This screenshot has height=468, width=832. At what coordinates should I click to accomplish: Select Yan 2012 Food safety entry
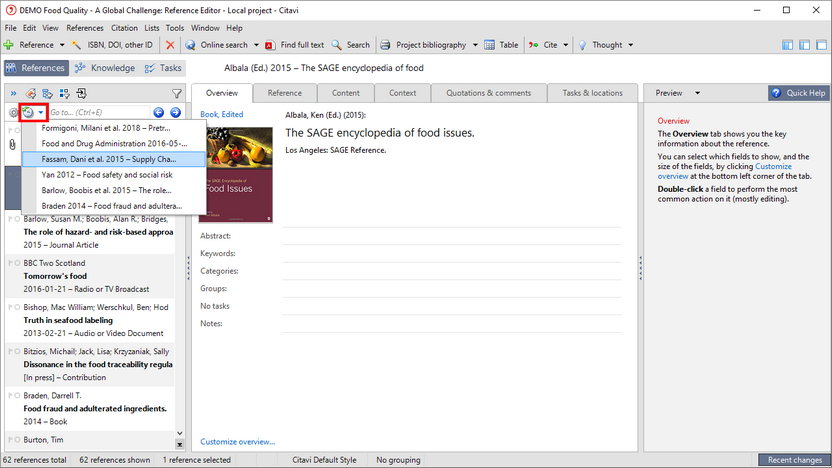tap(114, 175)
